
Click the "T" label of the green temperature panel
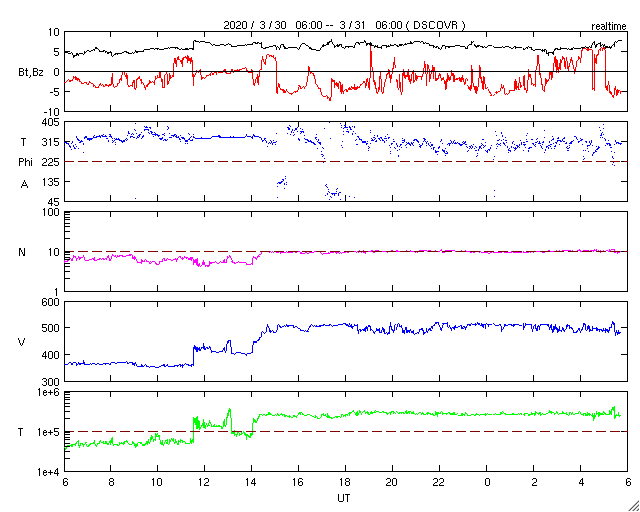click(x=21, y=432)
